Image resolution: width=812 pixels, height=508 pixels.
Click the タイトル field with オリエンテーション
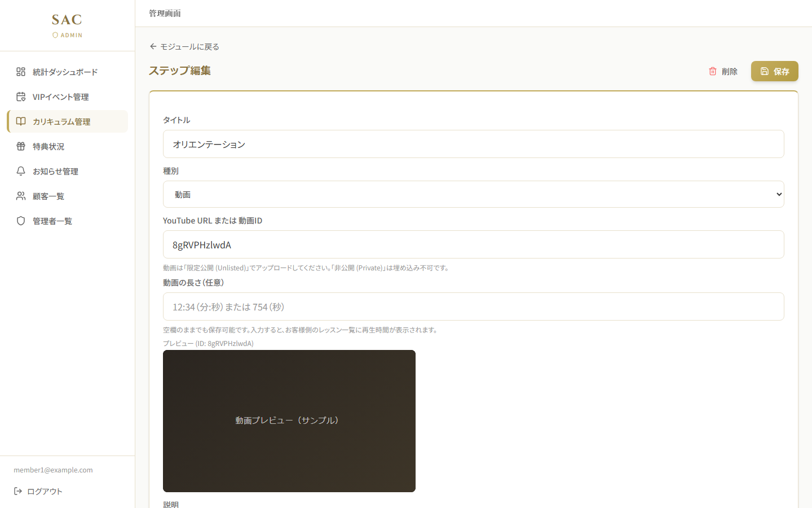click(x=474, y=144)
